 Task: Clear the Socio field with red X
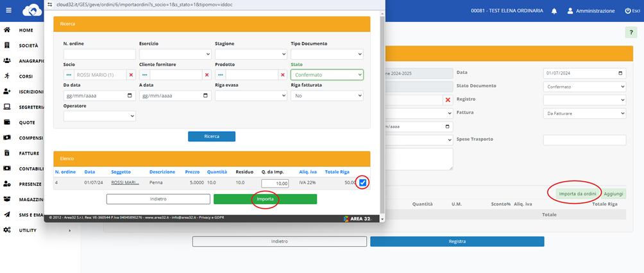pyautogui.click(x=131, y=75)
